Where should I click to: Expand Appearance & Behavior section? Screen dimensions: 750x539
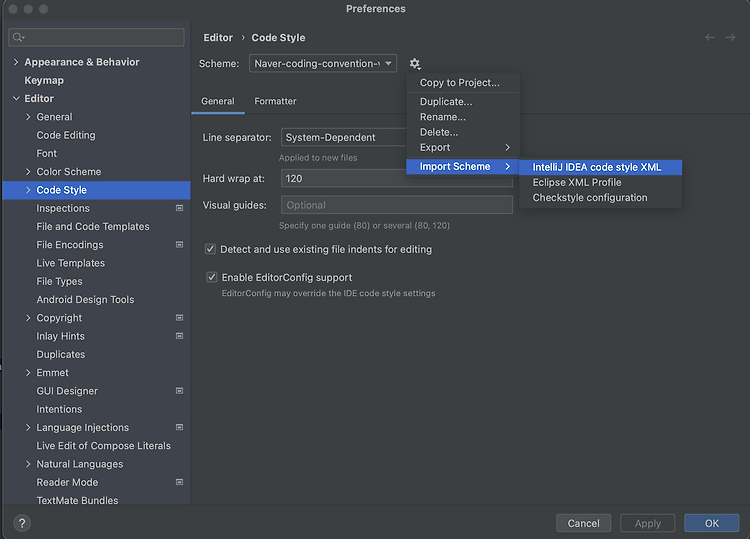[16, 62]
